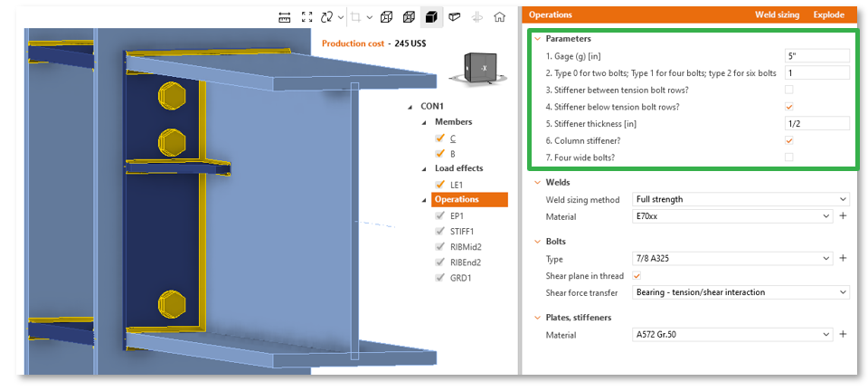
Task: Click the zoom-to-fit extents icon
Action: coord(307,16)
